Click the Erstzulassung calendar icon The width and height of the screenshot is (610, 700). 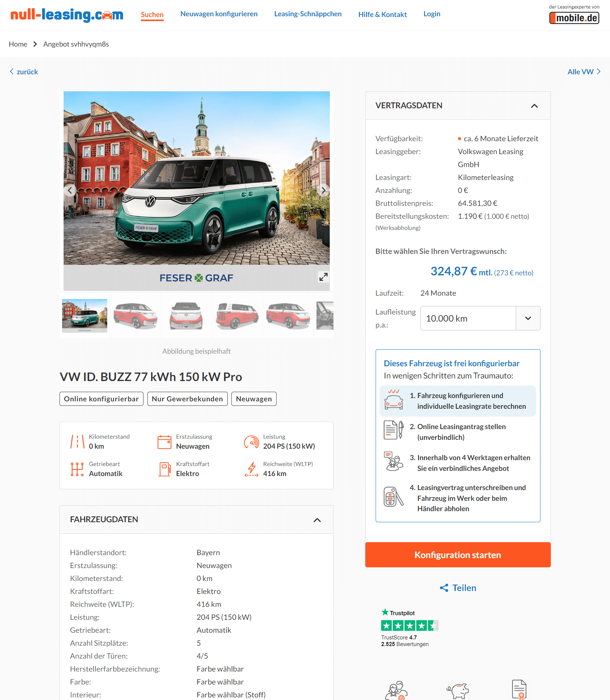click(x=165, y=442)
